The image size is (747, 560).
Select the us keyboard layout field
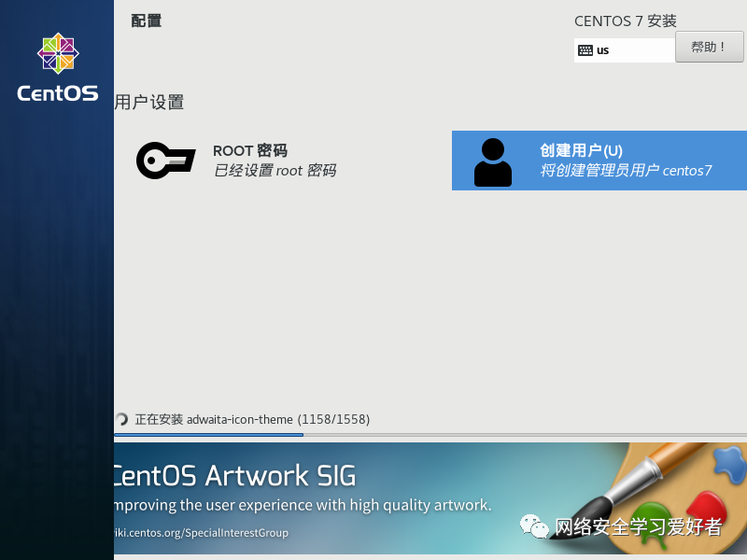tap(625, 50)
